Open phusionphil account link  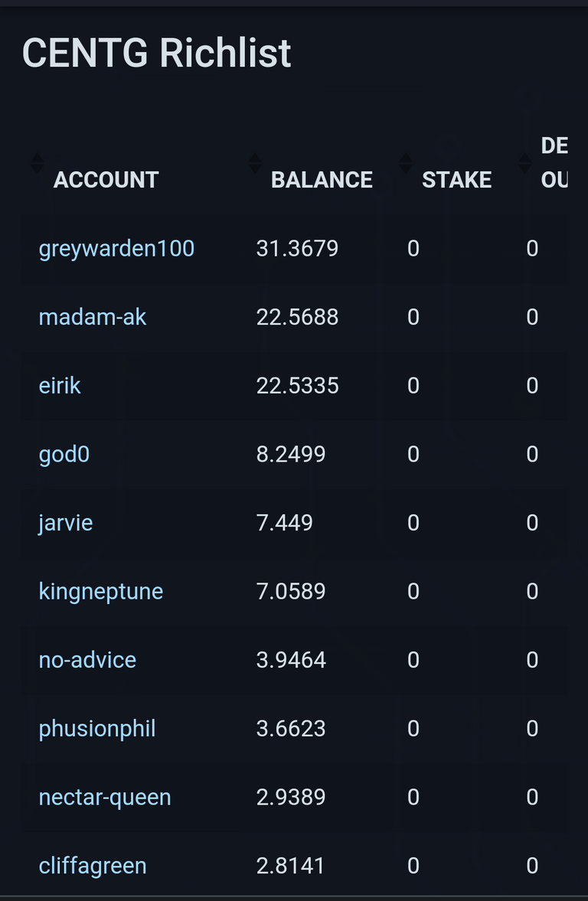click(x=97, y=729)
